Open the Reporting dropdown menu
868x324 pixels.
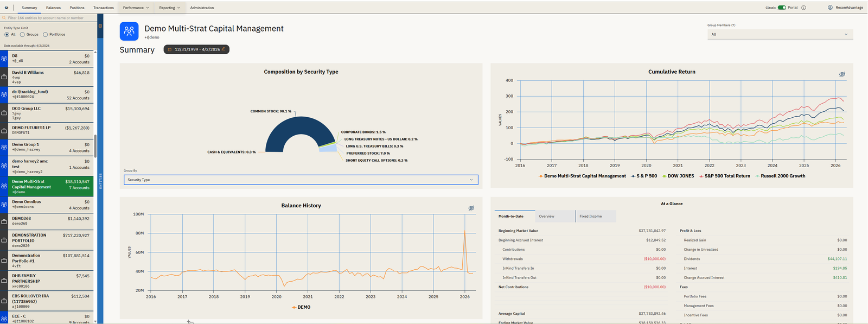[169, 8]
